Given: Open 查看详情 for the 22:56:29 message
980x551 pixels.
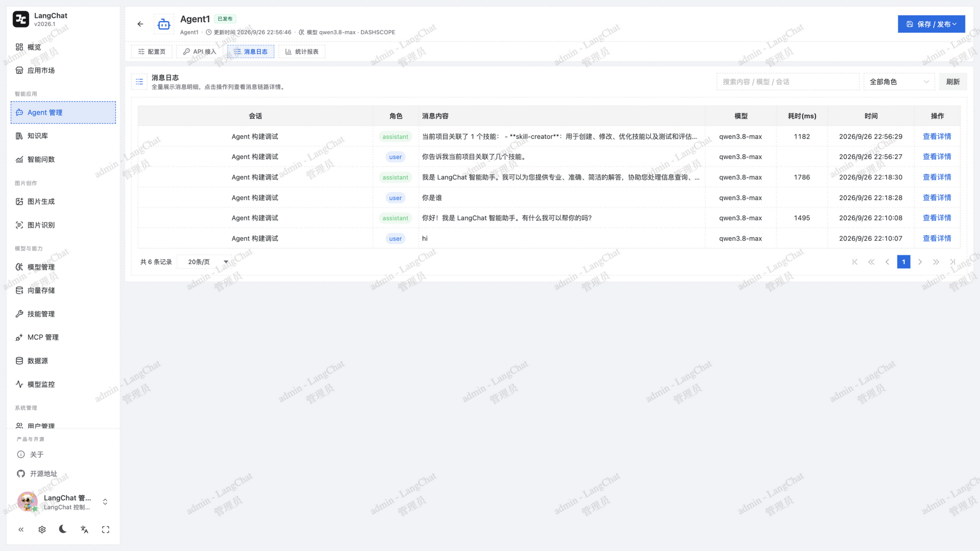Looking at the screenshot, I should click(937, 136).
